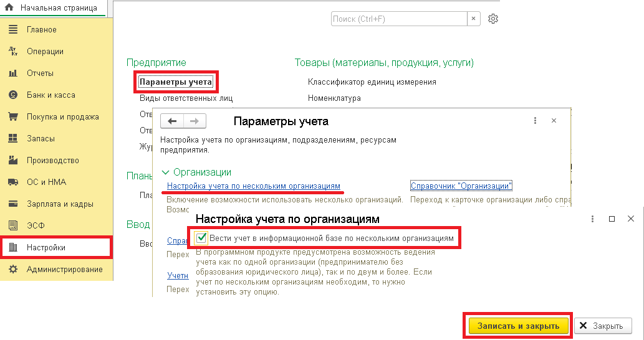Open ОС и НМА truck icon
The image size is (644, 340).
coord(12,182)
